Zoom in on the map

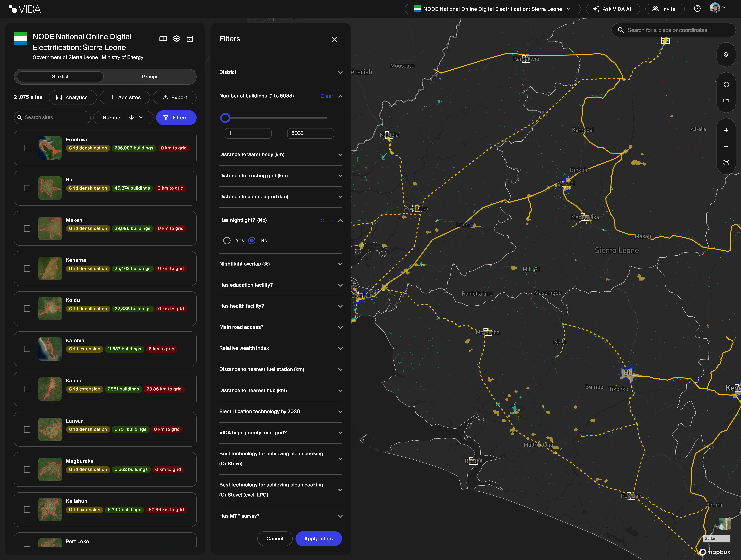pos(726,130)
